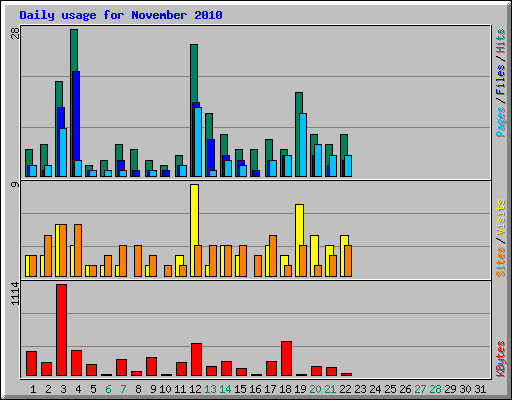Select green weekend day label '13'
This screenshot has width=512, height=400.
pos(210,389)
